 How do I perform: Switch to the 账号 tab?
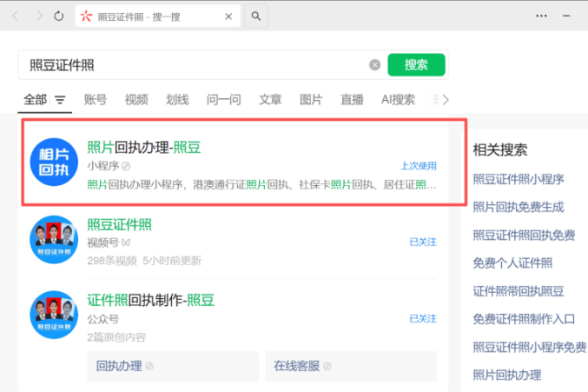[96, 99]
